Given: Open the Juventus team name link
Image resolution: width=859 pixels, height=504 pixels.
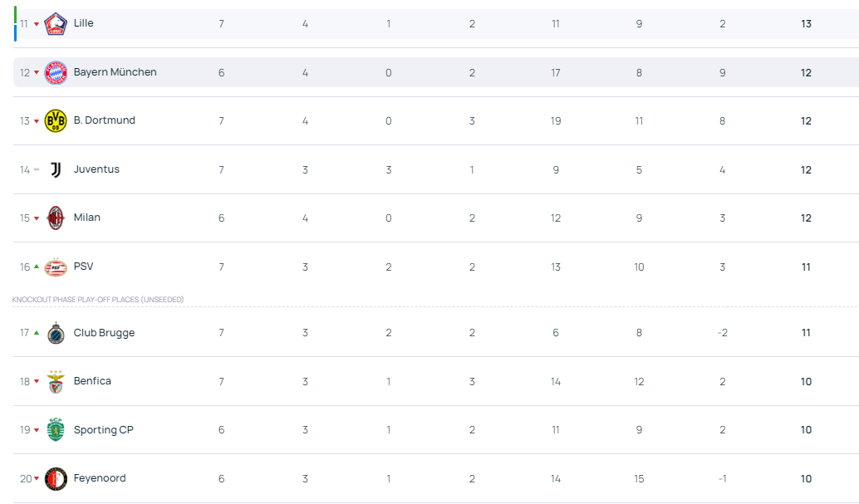Looking at the screenshot, I should [x=96, y=169].
